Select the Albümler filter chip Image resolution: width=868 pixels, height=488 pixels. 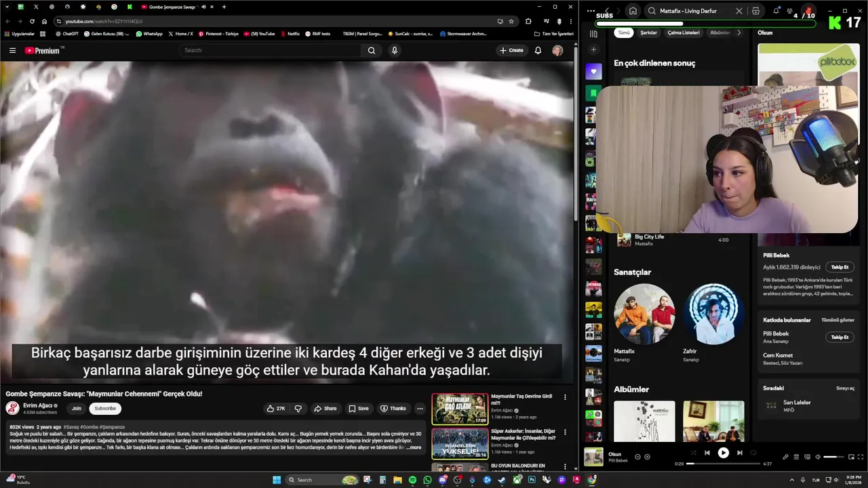pos(719,33)
